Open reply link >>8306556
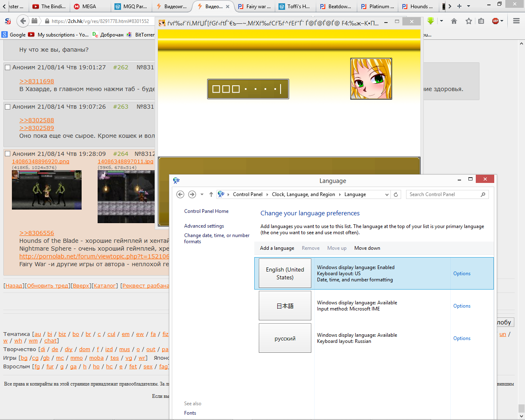Image resolution: width=525 pixels, height=420 pixels. [x=37, y=233]
